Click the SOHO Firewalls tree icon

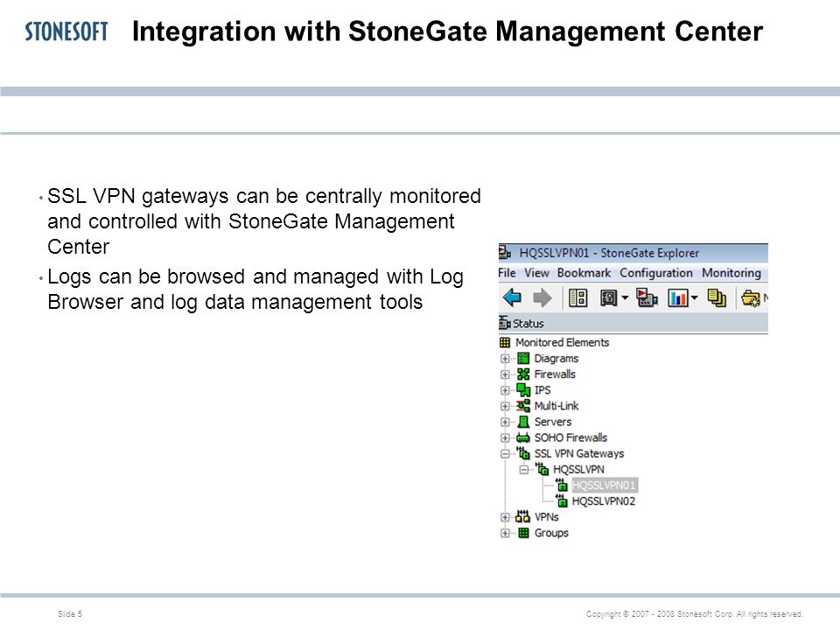click(x=523, y=437)
